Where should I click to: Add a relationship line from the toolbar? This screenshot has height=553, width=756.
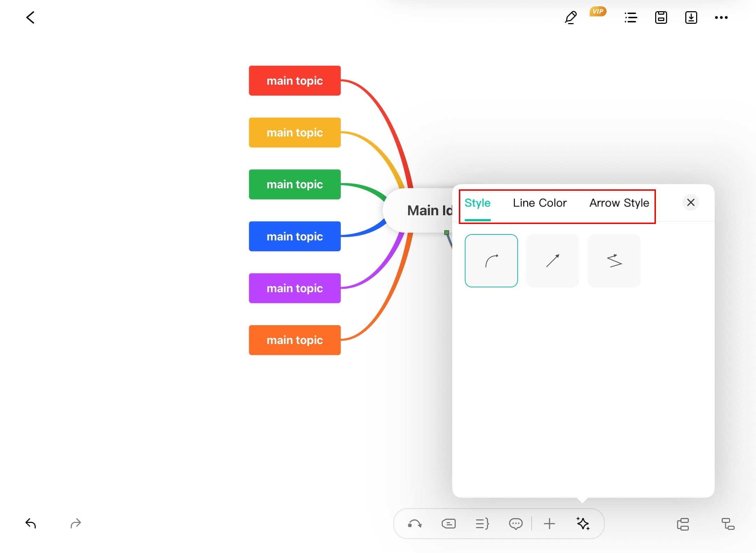(x=415, y=524)
